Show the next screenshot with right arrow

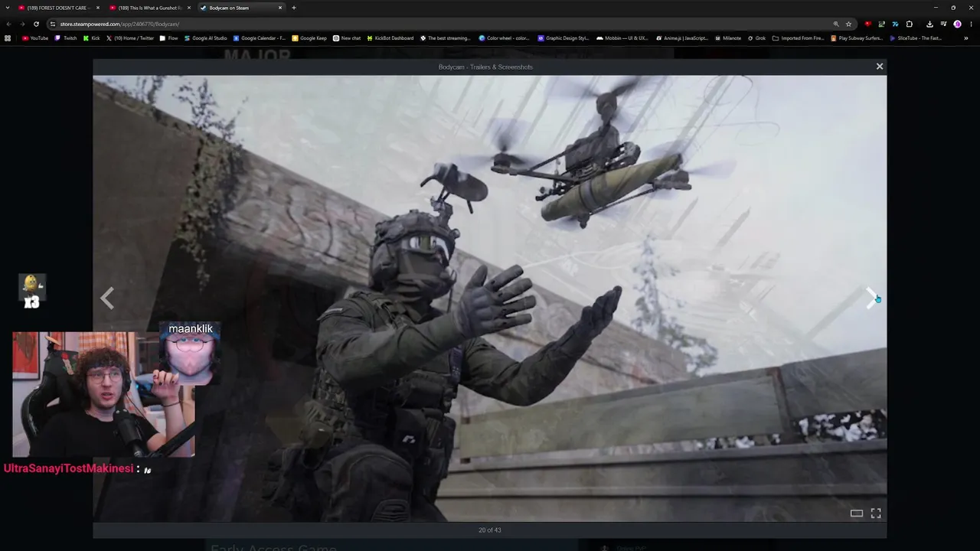[x=872, y=298]
